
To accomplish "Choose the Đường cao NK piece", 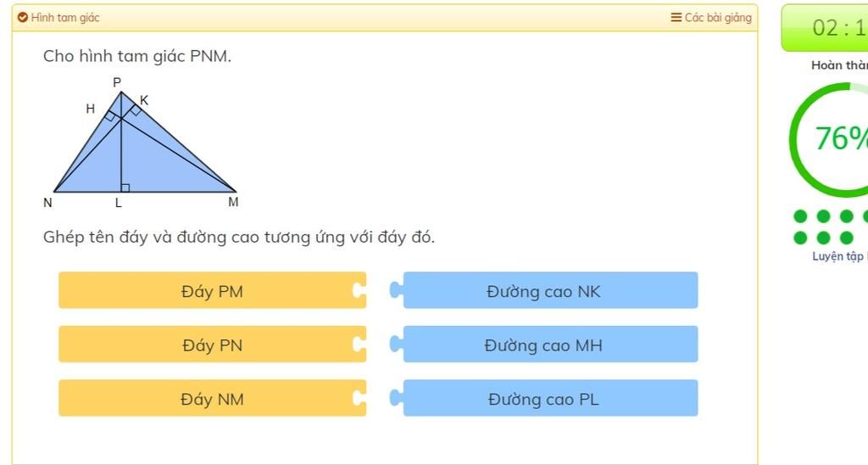I will 544,290.
